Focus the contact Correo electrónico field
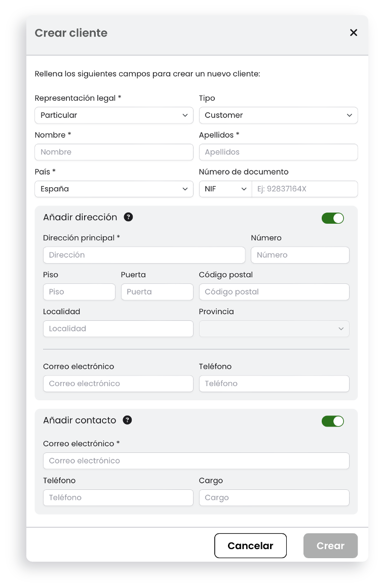Image resolution: width=383 pixels, height=588 pixels. tap(196, 461)
